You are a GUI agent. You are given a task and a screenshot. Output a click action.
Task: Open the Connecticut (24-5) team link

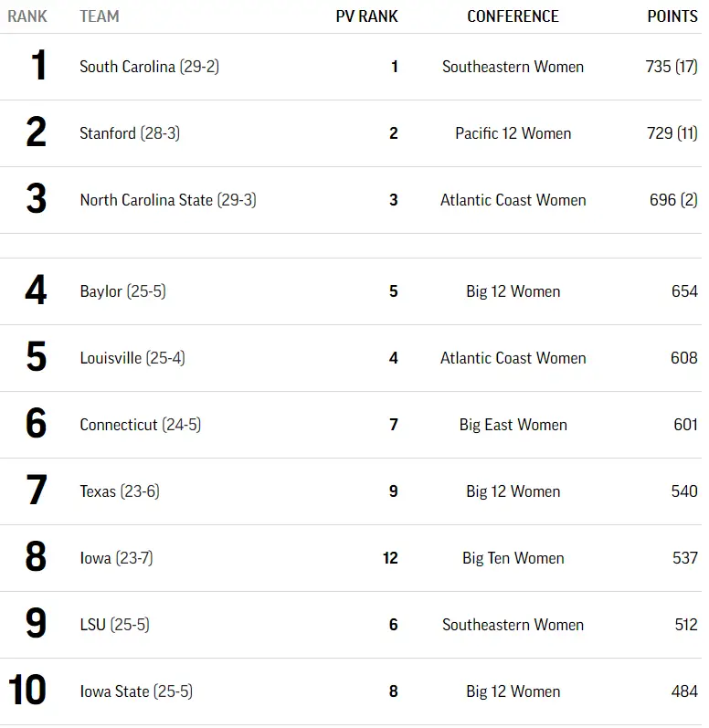(140, 425)
